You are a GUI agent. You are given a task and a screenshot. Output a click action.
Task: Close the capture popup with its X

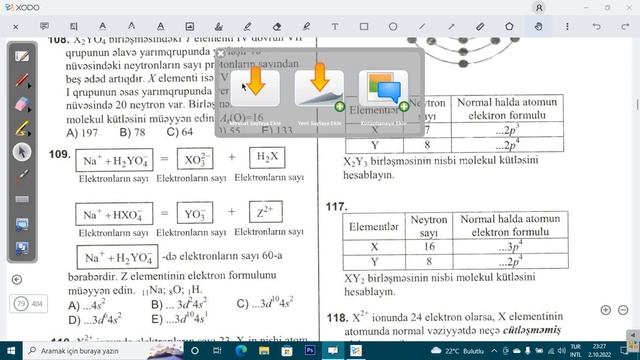221,53
